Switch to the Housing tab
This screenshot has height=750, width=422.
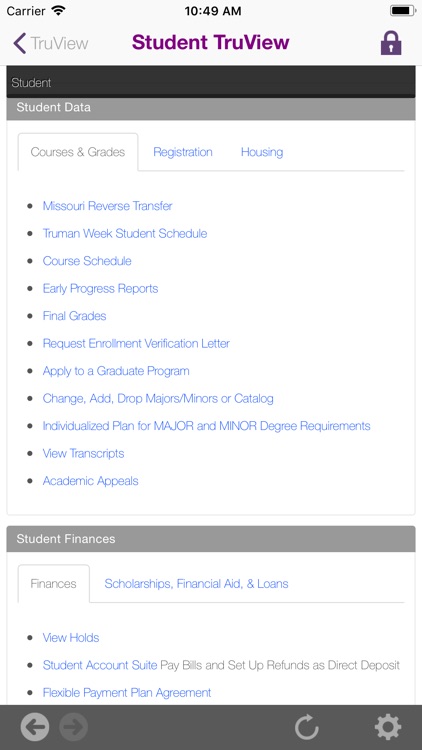(x=262, y=152)
